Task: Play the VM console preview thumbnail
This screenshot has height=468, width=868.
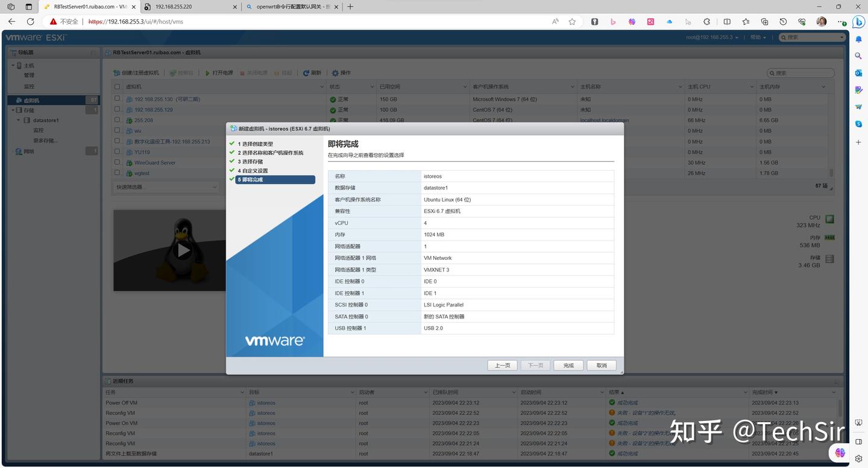Action: (183, 250)
